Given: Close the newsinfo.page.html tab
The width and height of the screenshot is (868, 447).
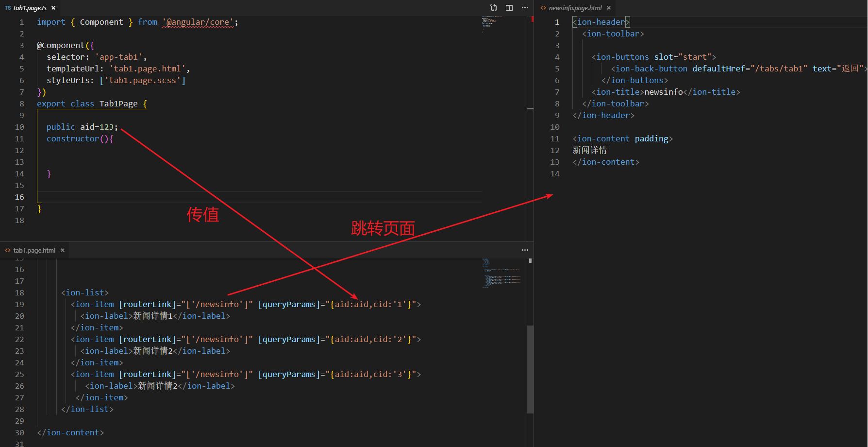Looking at the screenshot, I should point(609,8).
